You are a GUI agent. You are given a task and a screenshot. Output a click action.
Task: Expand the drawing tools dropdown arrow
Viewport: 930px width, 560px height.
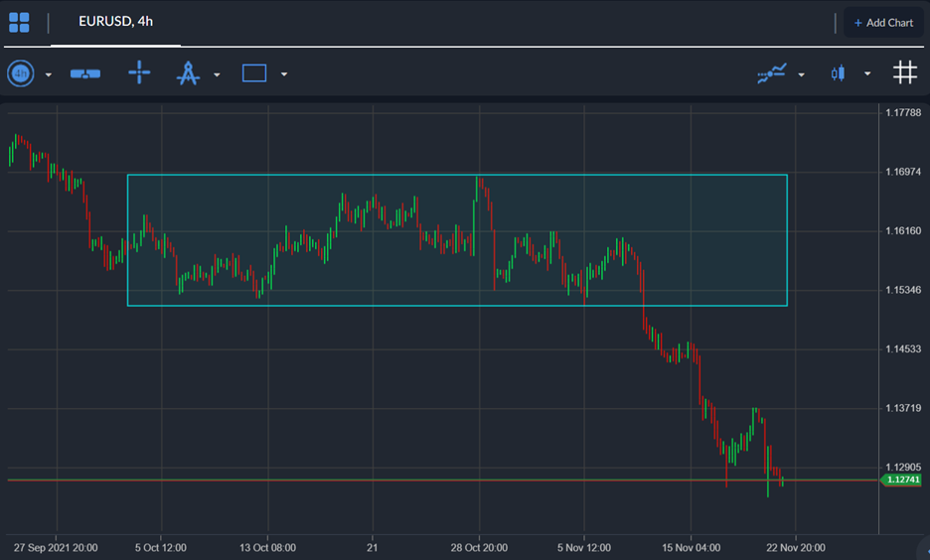(x=217, y=74)
